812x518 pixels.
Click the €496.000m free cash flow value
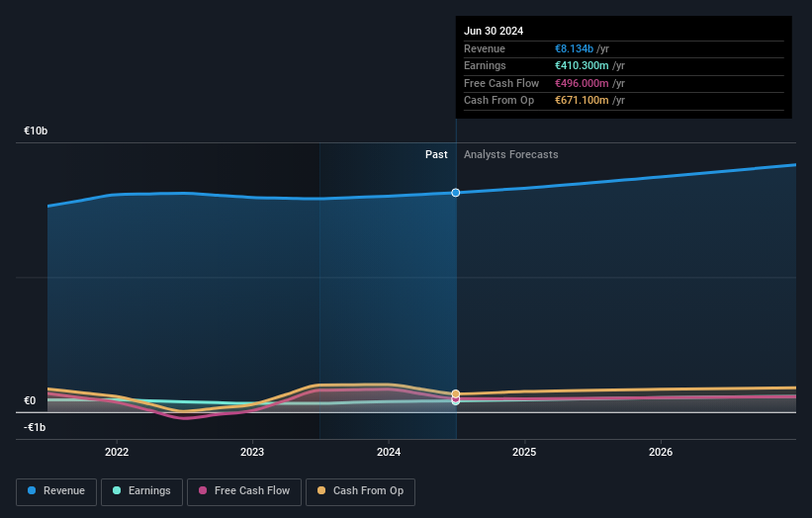click(x=582, y=83)
